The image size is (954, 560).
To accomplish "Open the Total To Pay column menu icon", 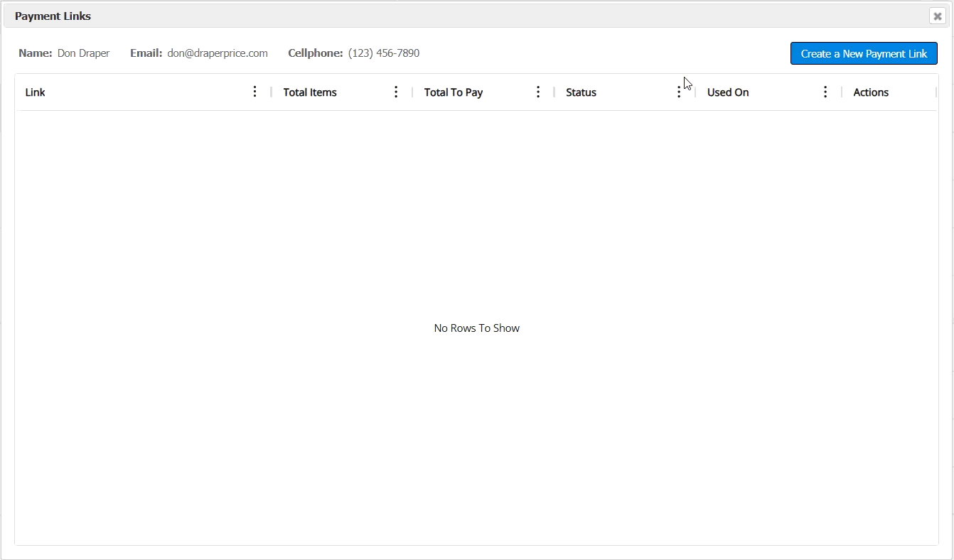I will pyautogui.click(x=538, y=92).
